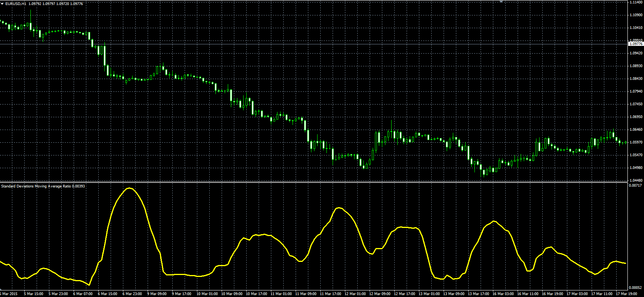Click the 11 Mar 09:00 time label
The image size is (644, 297).
pyautogui.click(x=306, y=294)
